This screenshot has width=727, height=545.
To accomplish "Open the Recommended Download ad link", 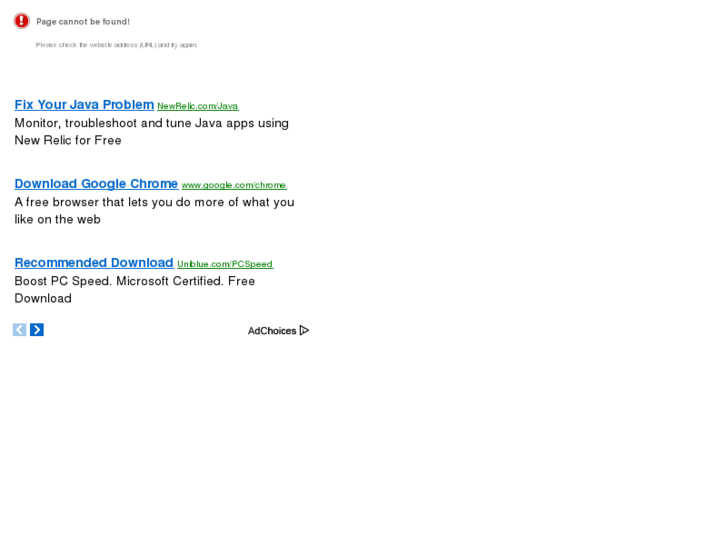I will 94,262.
